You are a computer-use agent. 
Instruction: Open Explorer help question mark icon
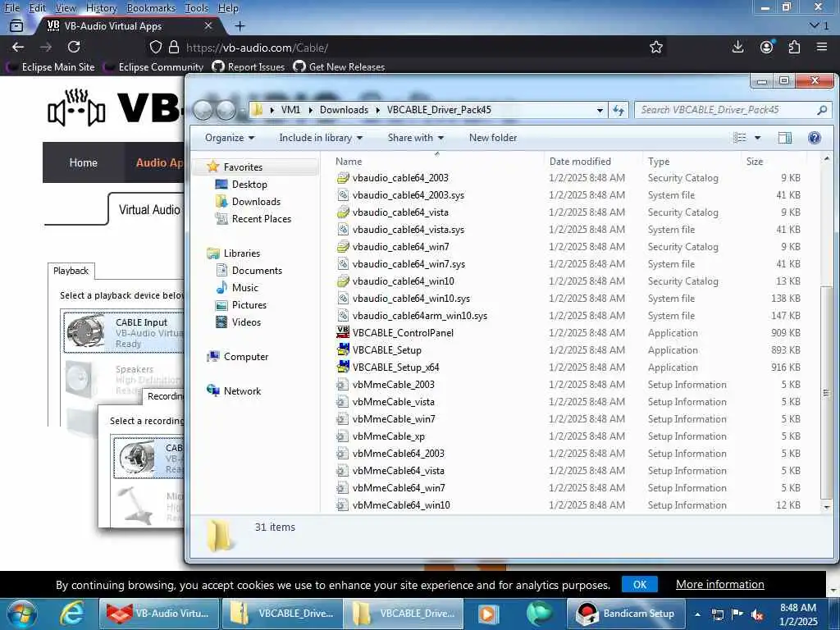pos(815,138)
